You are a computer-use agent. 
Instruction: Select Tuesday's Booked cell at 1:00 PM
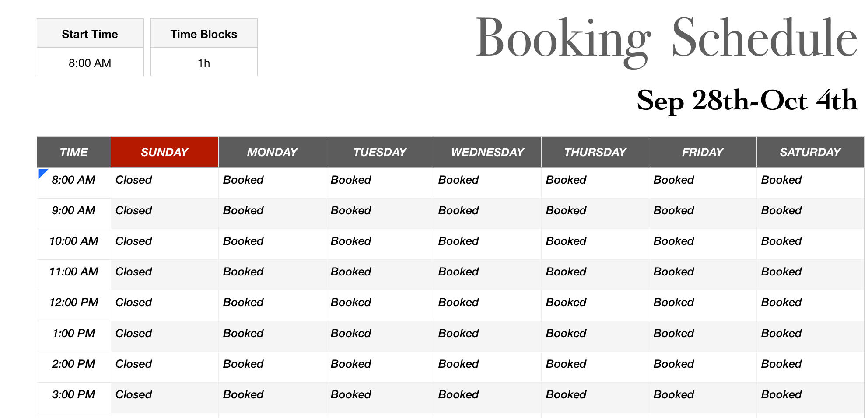tap(351, 333)
